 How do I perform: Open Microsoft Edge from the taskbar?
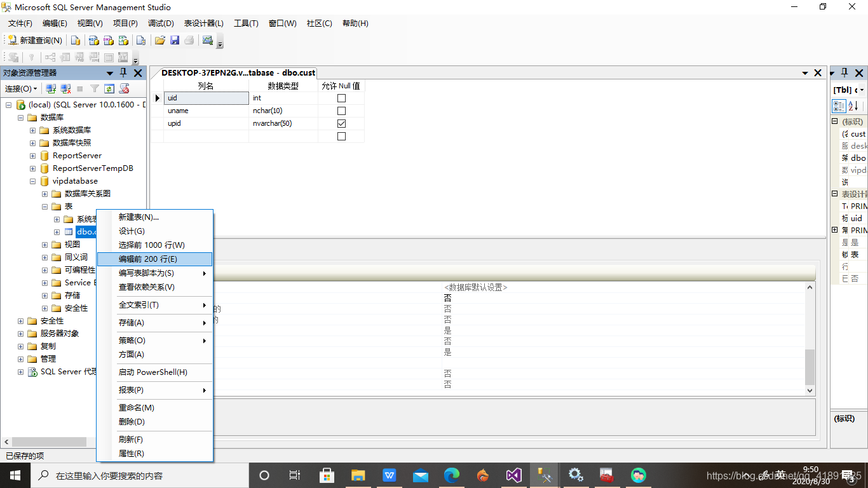(x=452, y=475)
